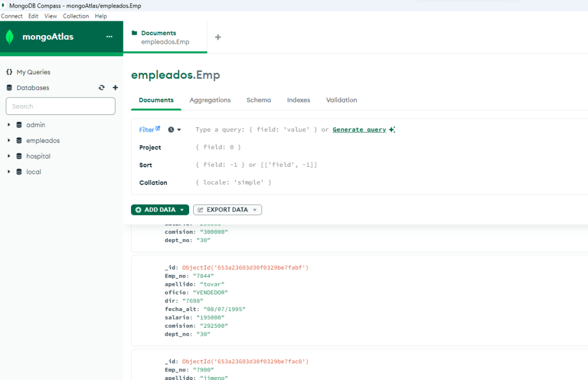Click the Filter external help link icon
Screen dimensions: 588x380
[x=158, y=129]
